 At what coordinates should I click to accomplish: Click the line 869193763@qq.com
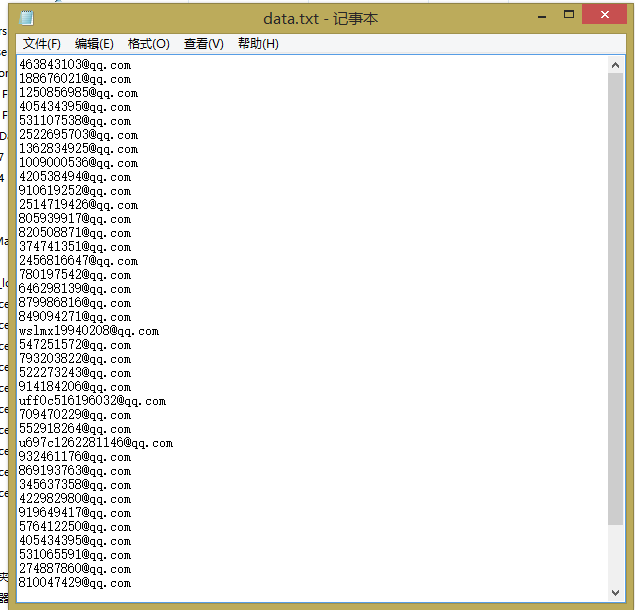(75, 471)
